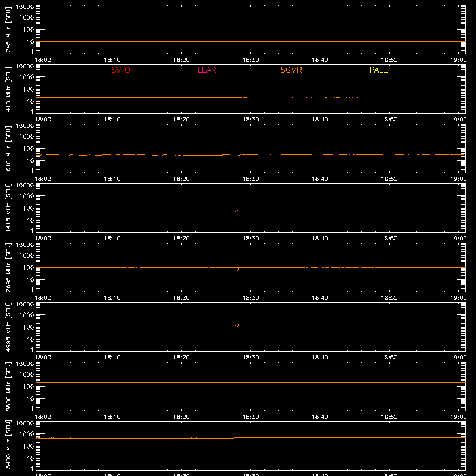476x476 pixels.
Task: Click the red SVTO station label
Action: (121, 70)
